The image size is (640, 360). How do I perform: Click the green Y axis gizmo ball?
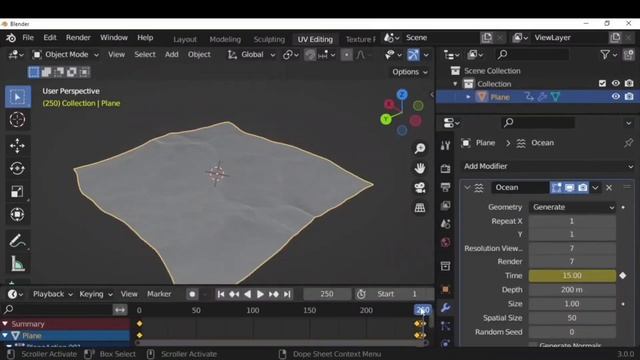point(386,120)
